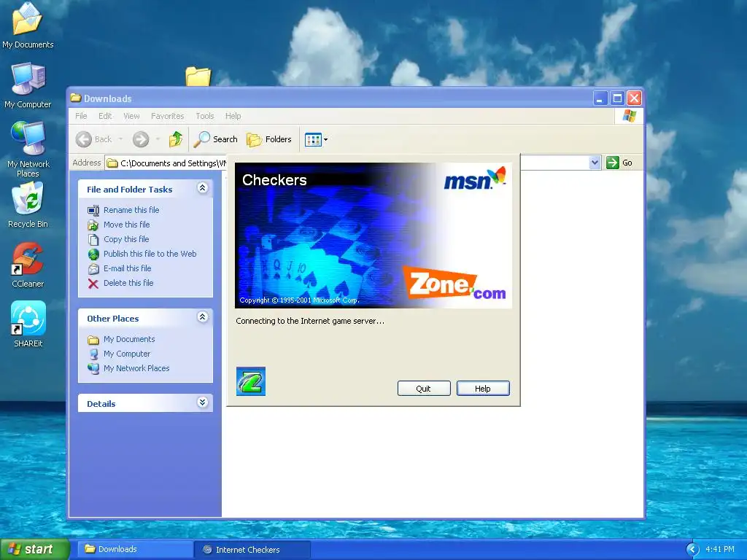Open My Network Places desktop icon
This screenshot has width=747, height=560.
[28, 149]
